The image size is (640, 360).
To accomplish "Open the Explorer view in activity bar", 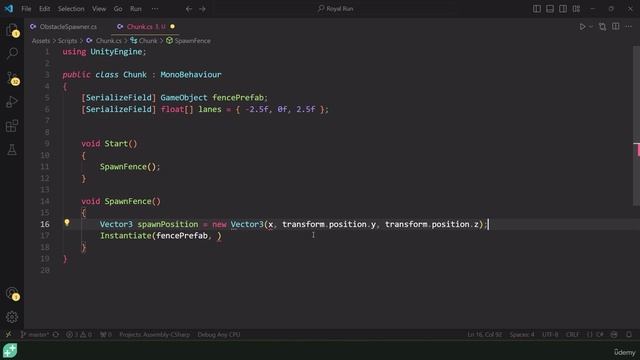I will 12,30.
